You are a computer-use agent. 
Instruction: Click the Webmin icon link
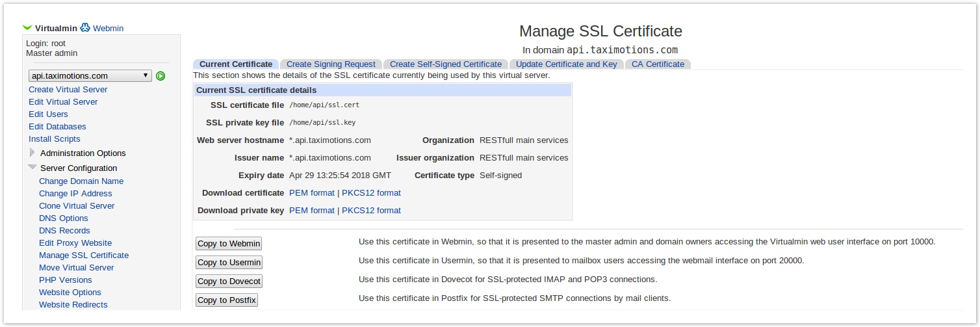tap(85, 28)
